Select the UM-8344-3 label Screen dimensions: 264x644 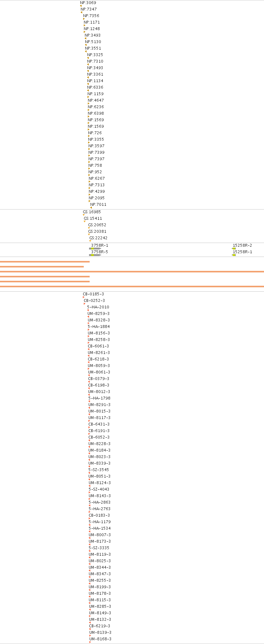click(x=100, y=567)
